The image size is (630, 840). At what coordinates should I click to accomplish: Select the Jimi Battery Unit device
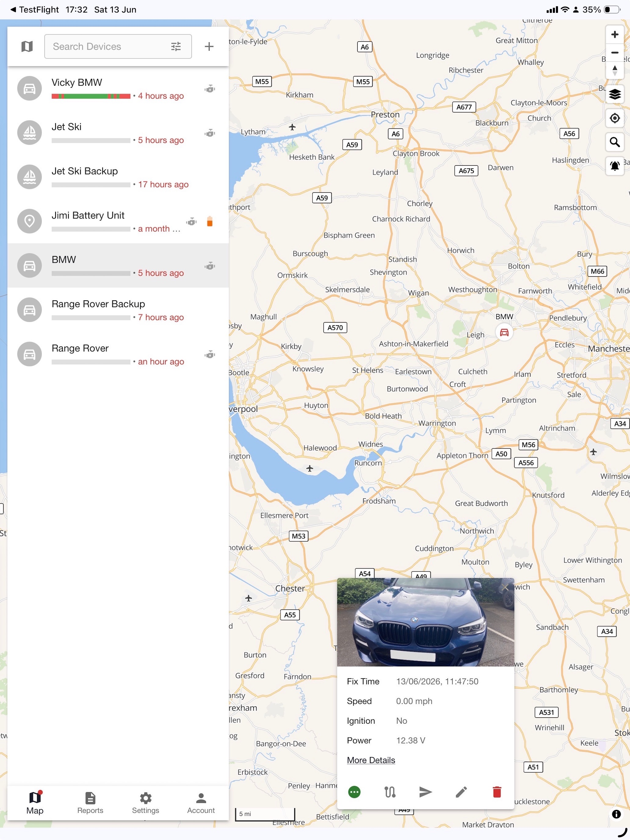pos(118,221)
